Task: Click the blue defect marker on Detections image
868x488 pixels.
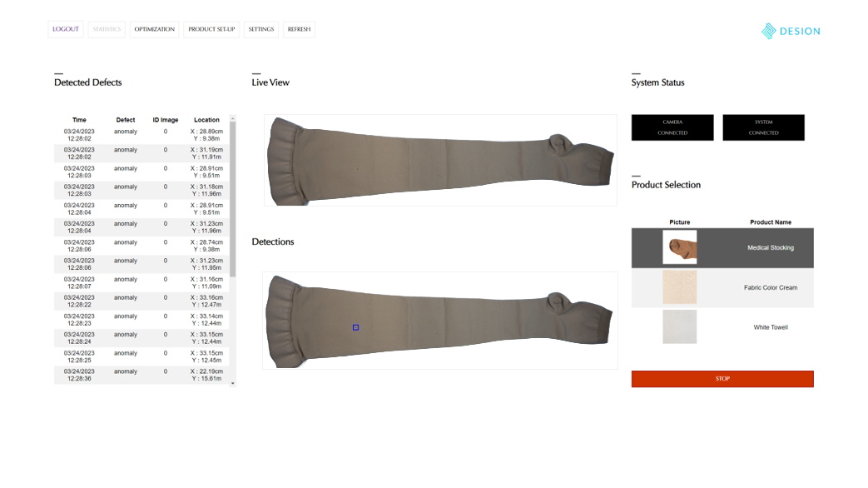Action: click(356, 327)
